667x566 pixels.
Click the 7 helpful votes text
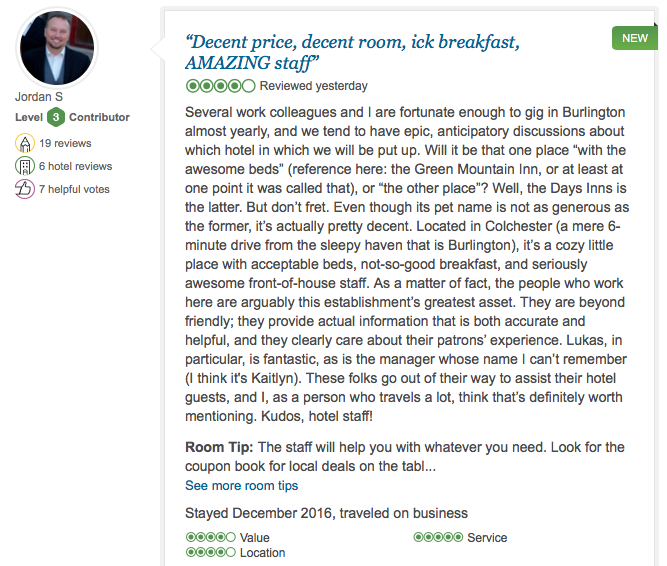point(75,189)
